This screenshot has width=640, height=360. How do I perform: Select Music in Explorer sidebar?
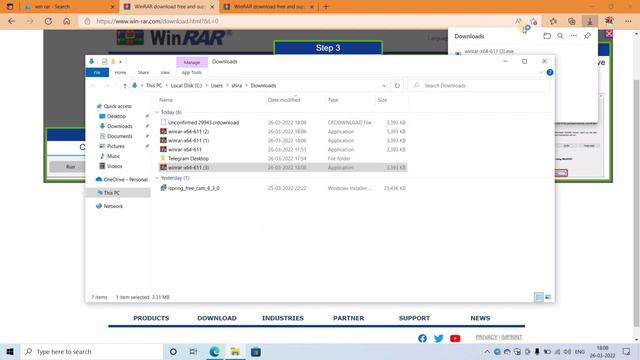click(x=113, y=156)
